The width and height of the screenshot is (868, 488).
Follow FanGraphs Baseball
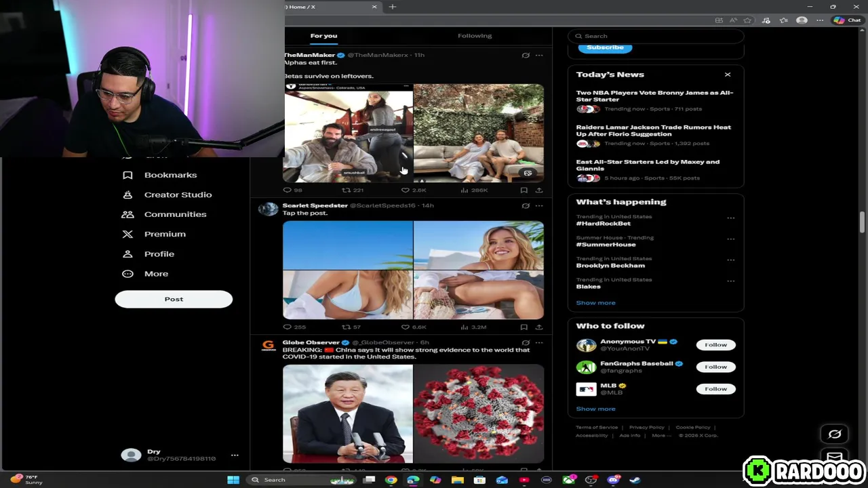click(715, 367)
